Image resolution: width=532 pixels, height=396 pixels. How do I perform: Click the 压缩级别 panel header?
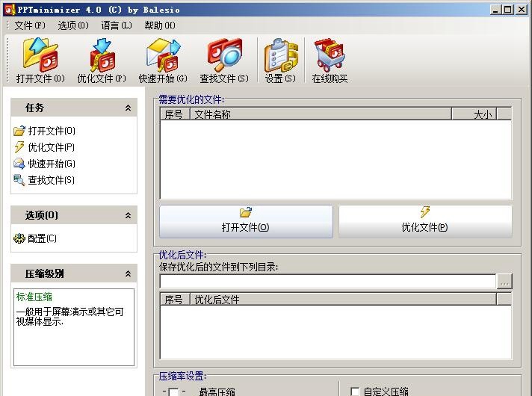pos(74,273)
